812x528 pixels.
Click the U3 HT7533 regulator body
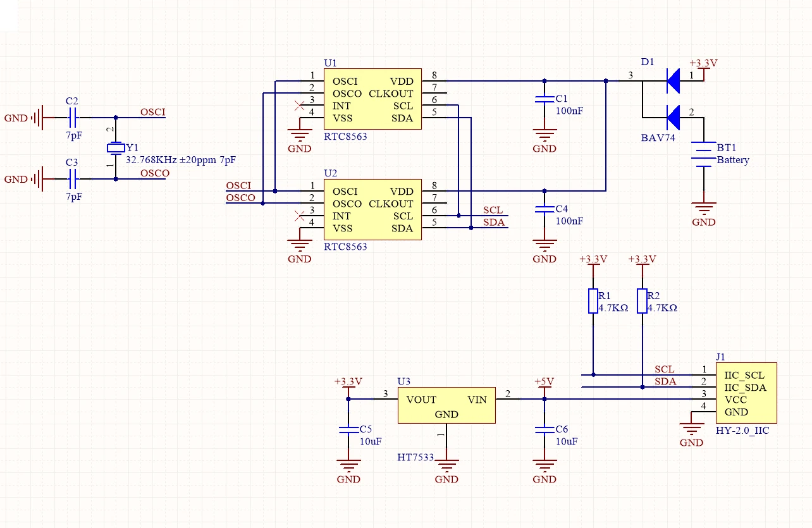446,406
